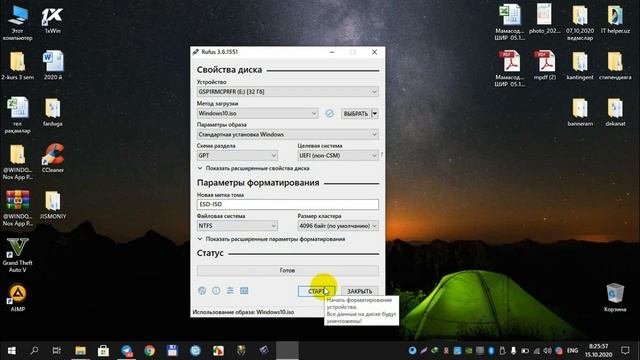Launch Grand Theft Auto V shortcut
640x360 pixels.
pos(18,255)
